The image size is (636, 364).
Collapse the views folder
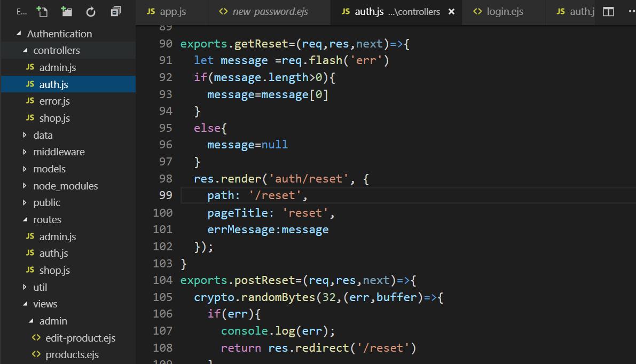(25, 304)
